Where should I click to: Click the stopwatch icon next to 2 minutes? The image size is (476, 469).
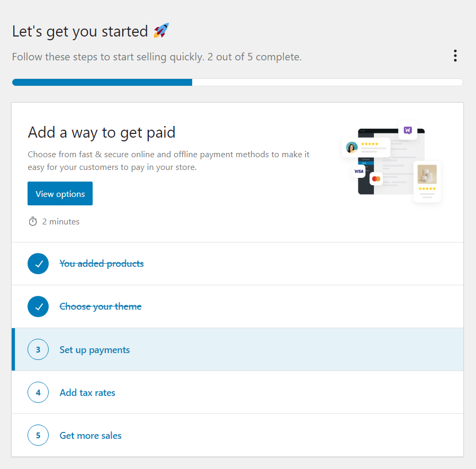pyautogui.click(x=32, y=221)
